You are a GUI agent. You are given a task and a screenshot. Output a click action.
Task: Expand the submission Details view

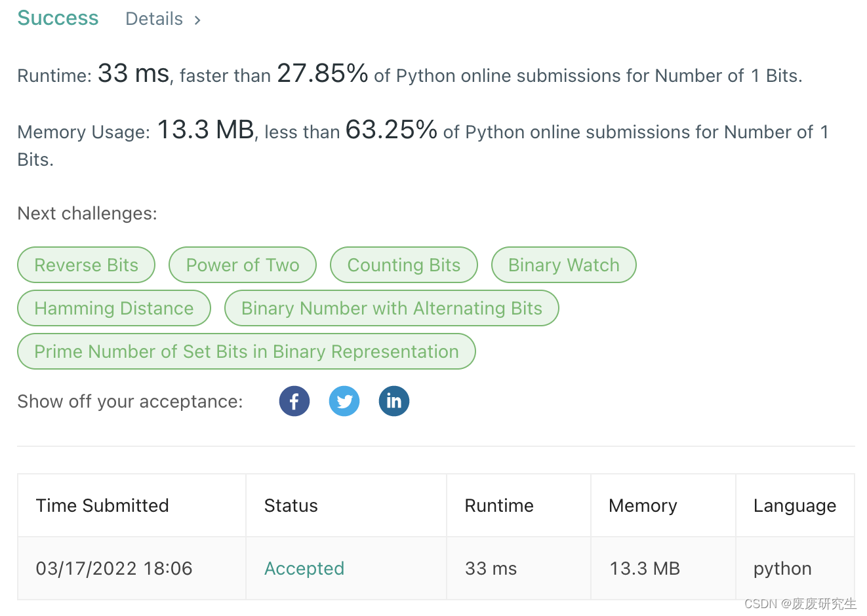(x=154, y=18)
